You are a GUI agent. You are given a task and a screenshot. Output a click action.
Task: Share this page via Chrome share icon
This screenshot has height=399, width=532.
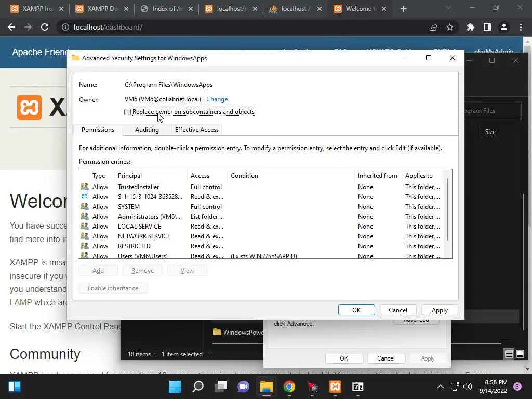click(433, 27)
